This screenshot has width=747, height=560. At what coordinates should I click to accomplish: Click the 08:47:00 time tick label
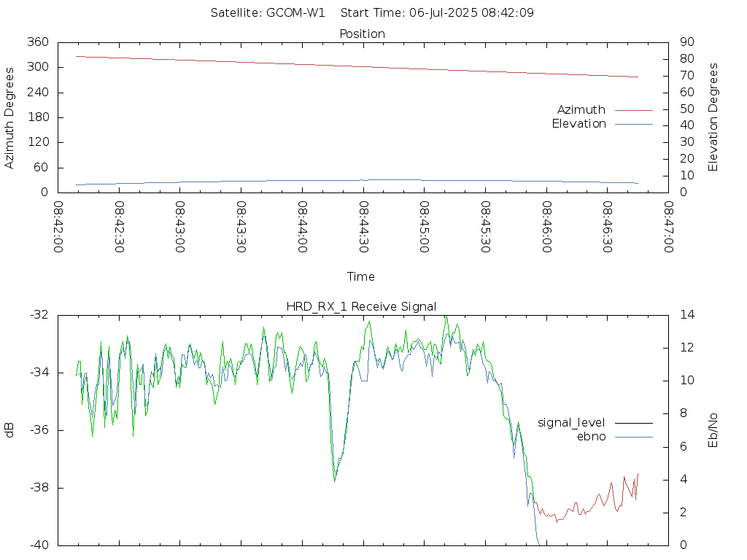coord(668,227)
